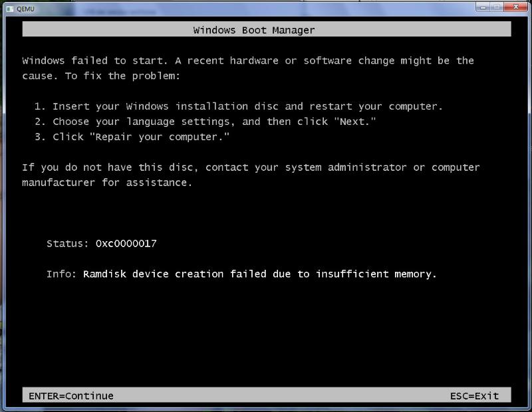The height and width of the screenshot is (412, 532).
Task: Click the ENTER=Continue option
Action: (71, 396)
